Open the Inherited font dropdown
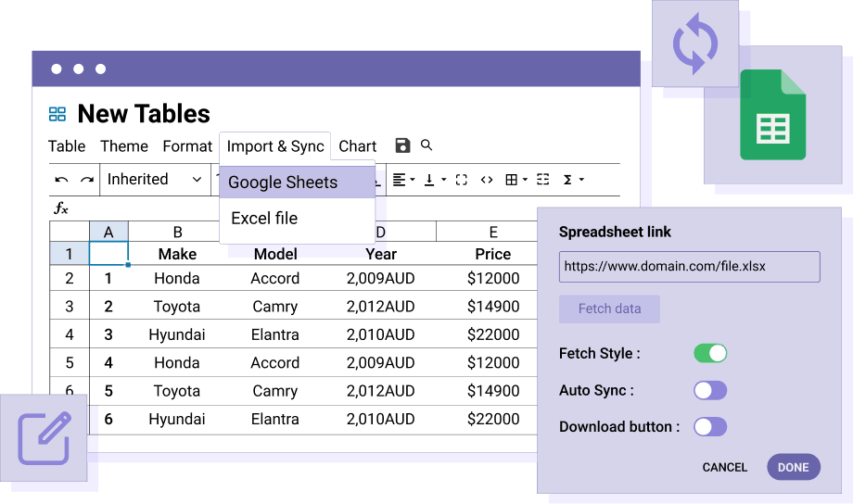 pos(155,180)
